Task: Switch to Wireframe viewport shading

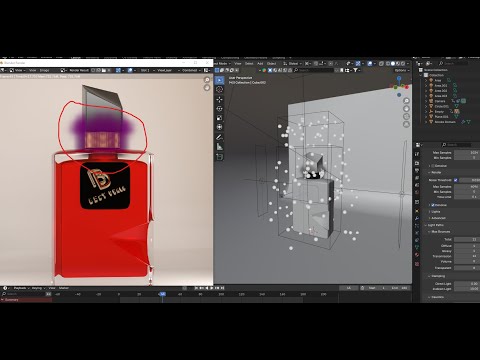Action: tap(388, 63)
